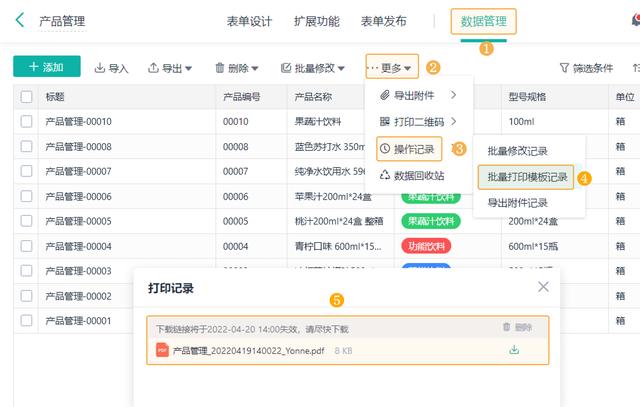
Task: Click cell 600ml*15瓶
Action: click(533, 246)
